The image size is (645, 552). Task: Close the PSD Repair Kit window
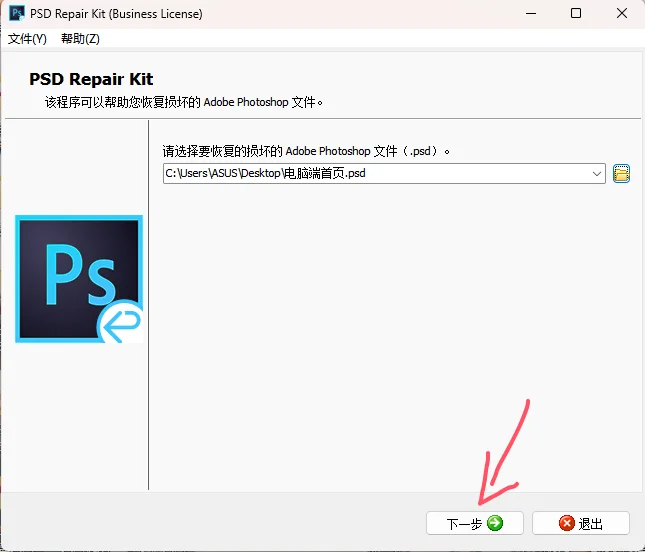[622, 13]
